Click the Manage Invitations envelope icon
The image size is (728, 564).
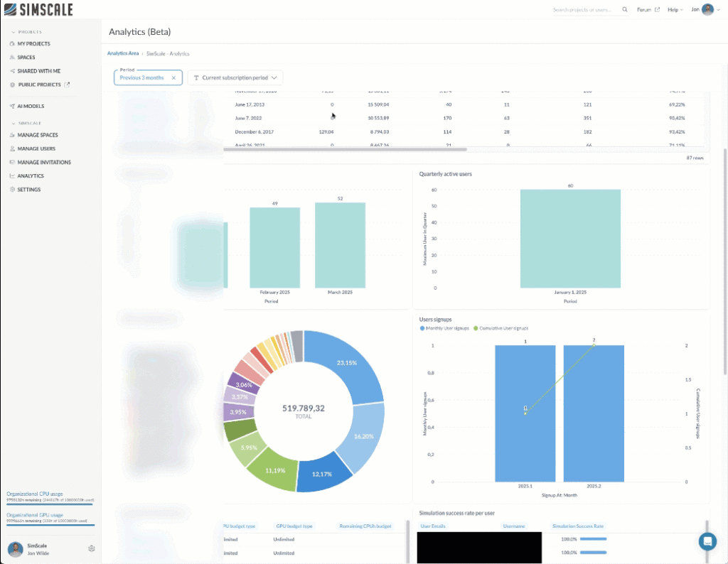coord(11,163)
